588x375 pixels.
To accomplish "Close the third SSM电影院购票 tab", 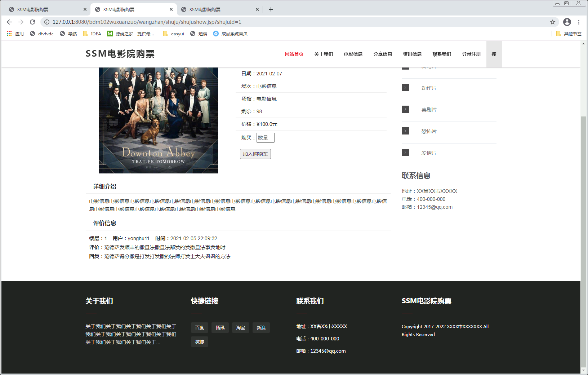I will click(257, 9).
